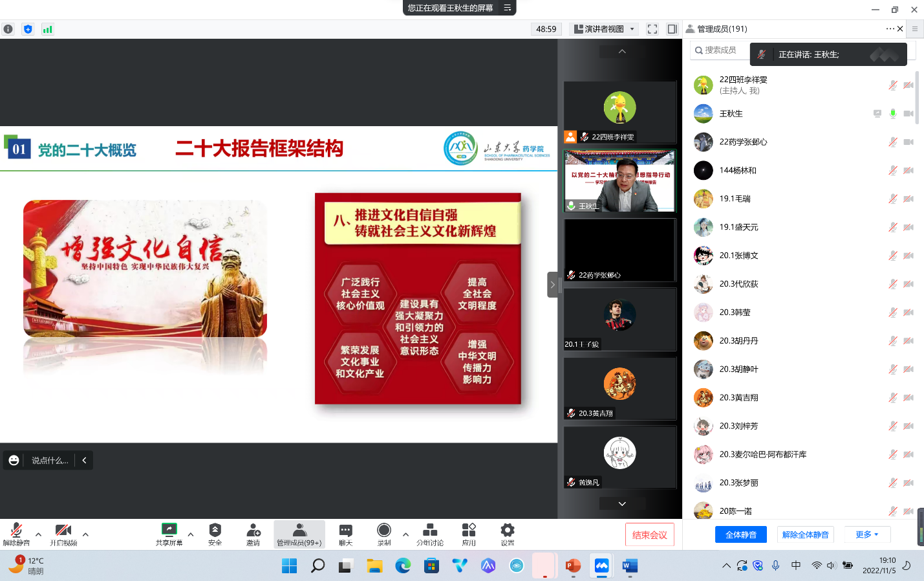Open the screen-viewing options menu at top
924x581 pixels.
pyautogui.click(x=508, y=8)
